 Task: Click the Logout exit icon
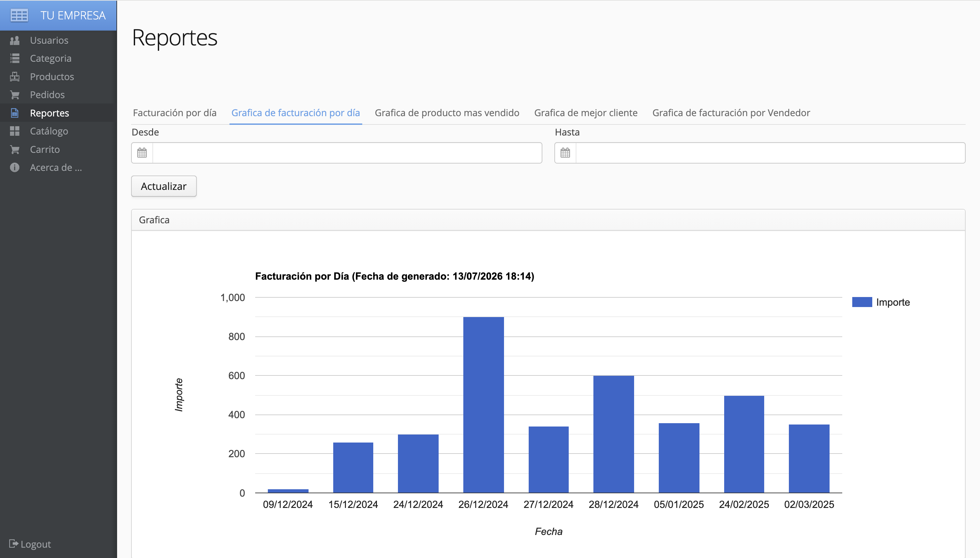click(x=13, y=543)
